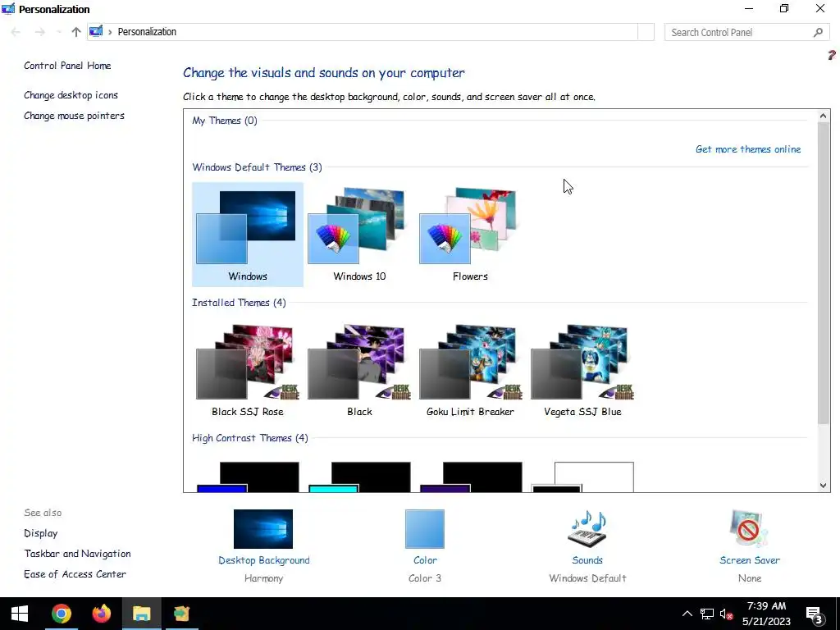
Task: Click the themes list scrollbar thumb
Action: coord(824,273)
